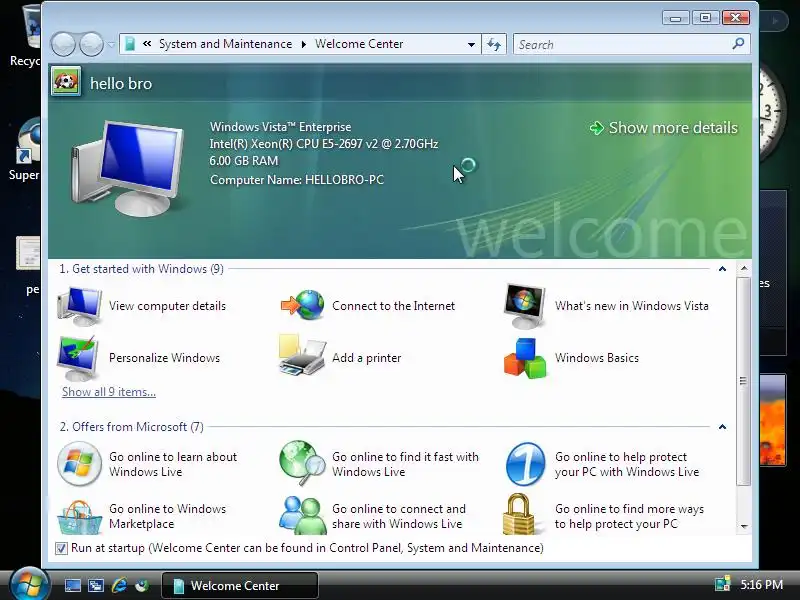Click the Show all 9 items link
Viewport: 800px width, 600px height.
[x=109, y=392]
